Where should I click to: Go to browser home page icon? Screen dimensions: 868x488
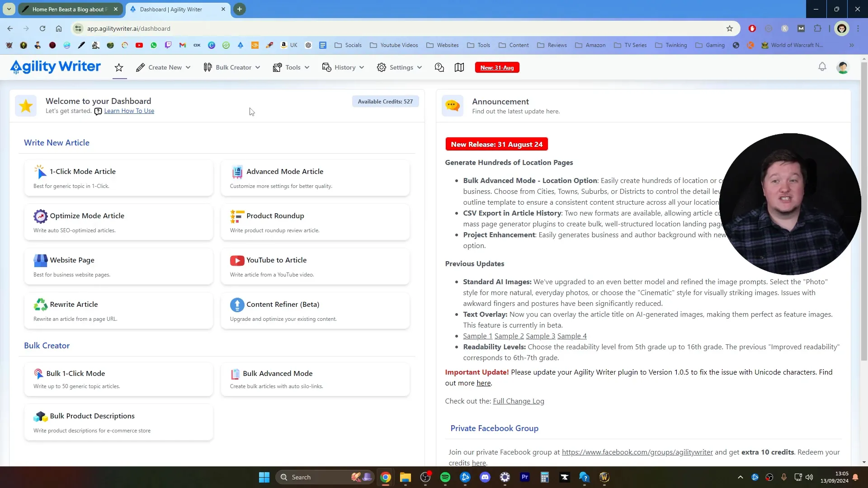59,28
